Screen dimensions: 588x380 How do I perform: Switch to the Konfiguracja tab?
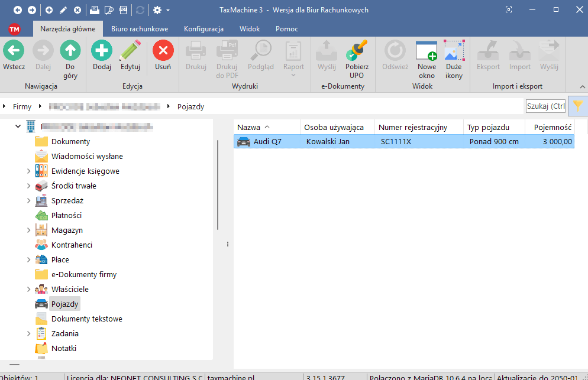(203, 28)
